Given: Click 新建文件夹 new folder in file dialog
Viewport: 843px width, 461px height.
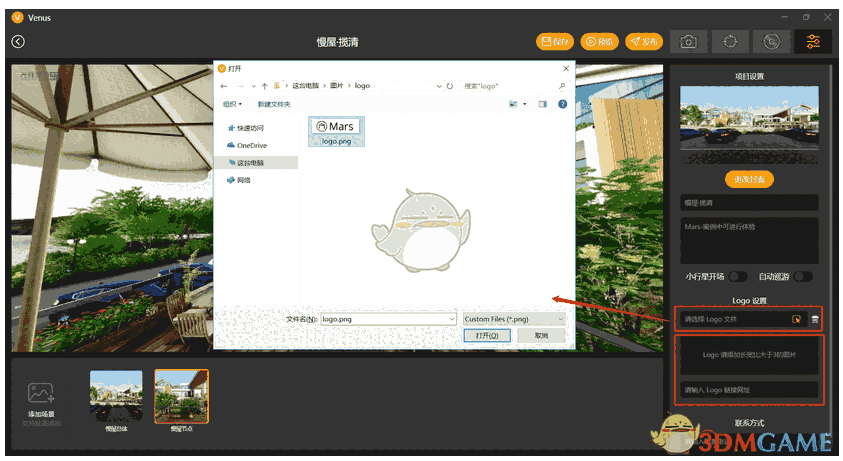Looking at the screenshot, I should point(274,104).
